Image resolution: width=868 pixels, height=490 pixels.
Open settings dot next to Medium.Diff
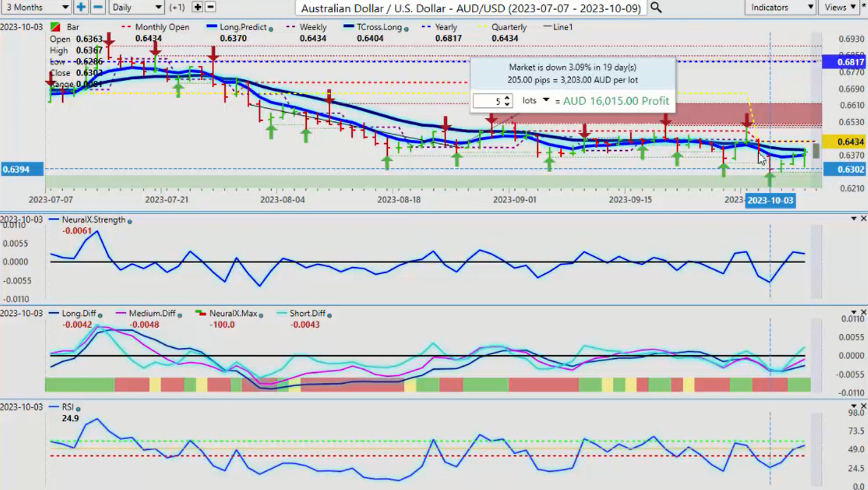[179, 314]
